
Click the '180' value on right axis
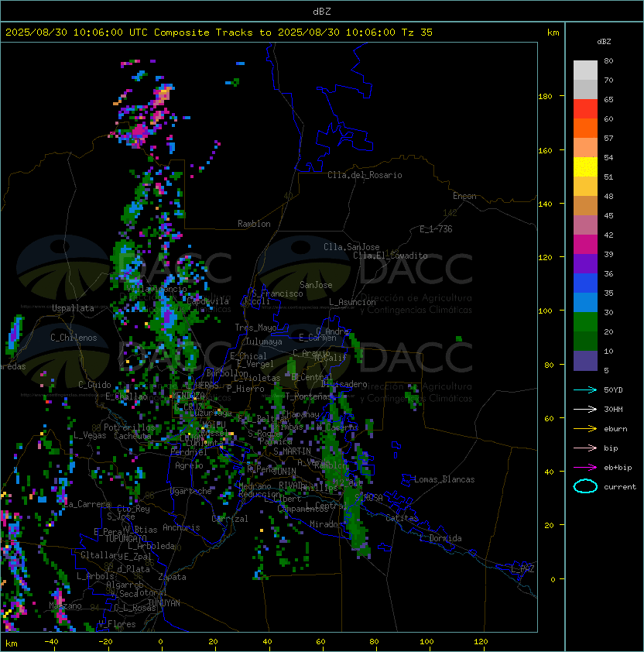coord(545,97)
